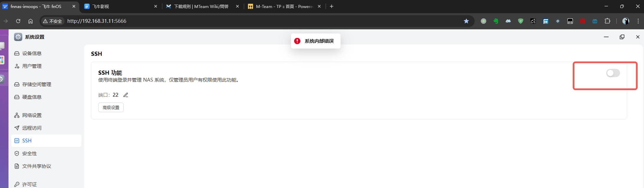Viewport: 644px width, 188px height.
Task: Go to 存储空间管理 settings
Action: pos(37,84)
